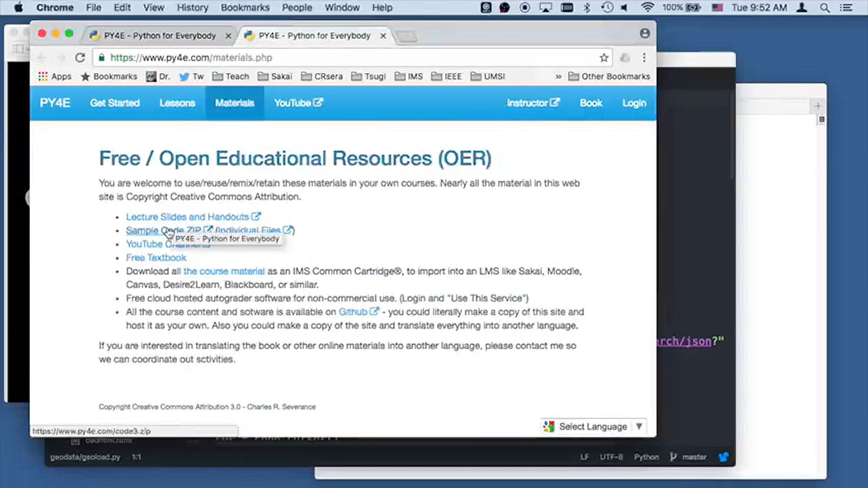Click geodata/geoload.py path in editor status bar
The height and width of the screenshot is (488, 868).
coord(85,457)
